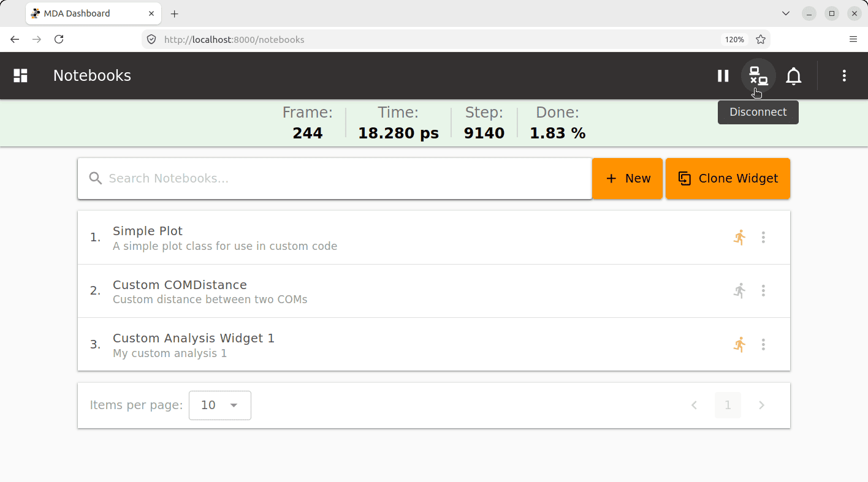Create a New notebook
Image resolution: width=868 pixels, height=482 pixels.
point(628,178)
